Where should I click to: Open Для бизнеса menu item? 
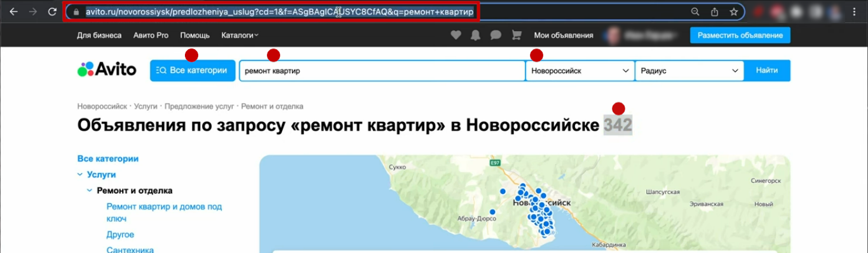99,36
